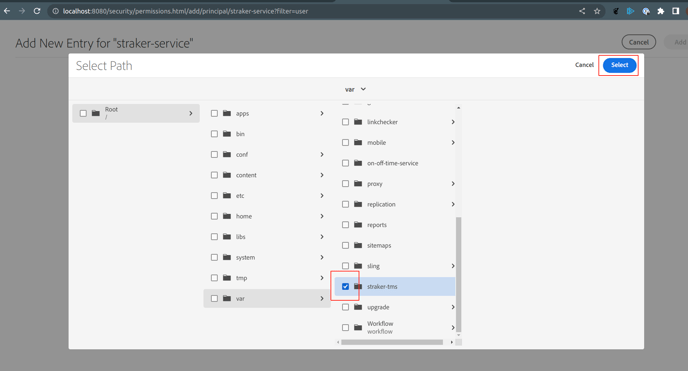The height and width of the screenshot is (371, 688).
Task: Click the browser address bar URL
Action: pyautogui.click(x=185, y=11)
